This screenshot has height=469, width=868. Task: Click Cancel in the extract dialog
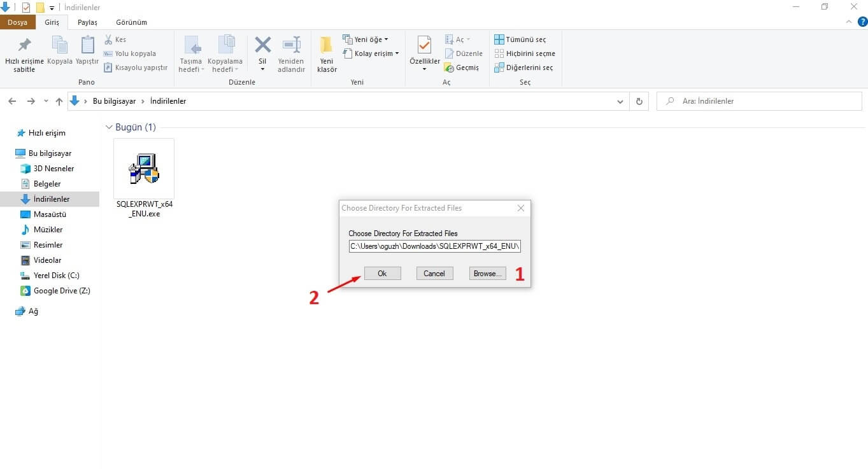pos(434,273)
